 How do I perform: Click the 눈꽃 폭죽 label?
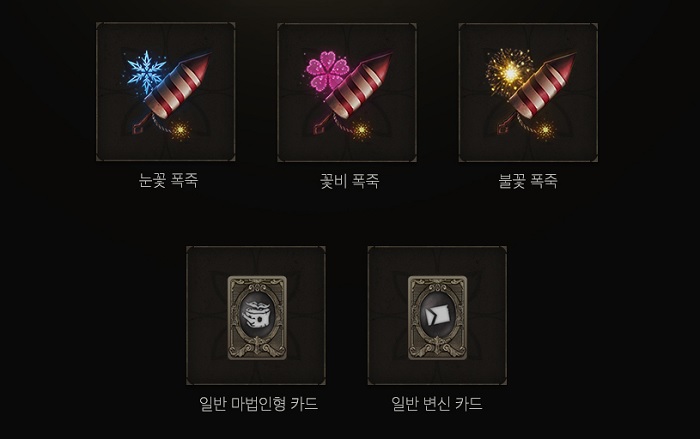point(168,180)
